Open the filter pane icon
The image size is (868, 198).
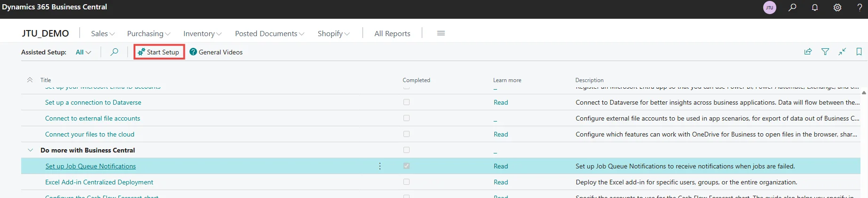click(x=825, y=52)
